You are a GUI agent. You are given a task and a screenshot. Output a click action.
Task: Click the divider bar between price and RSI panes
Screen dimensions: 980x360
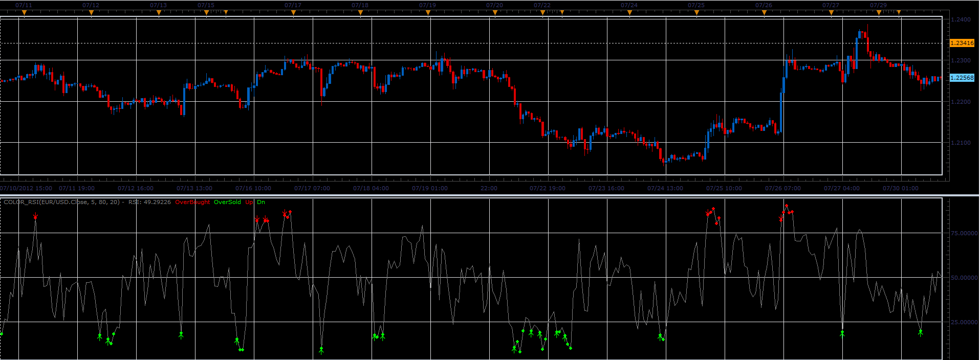pos(490,195)
